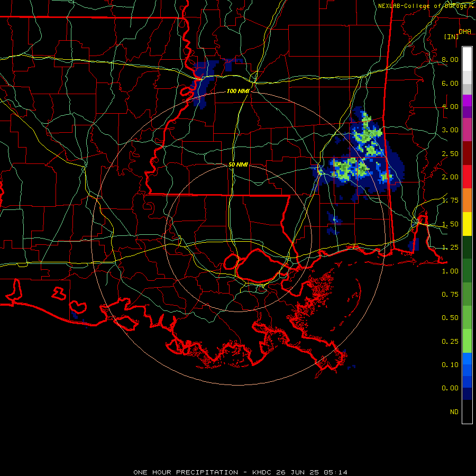Click the 6.00 legend value
This screenshot has width=476, height=476.
click(x=450, y=83)
